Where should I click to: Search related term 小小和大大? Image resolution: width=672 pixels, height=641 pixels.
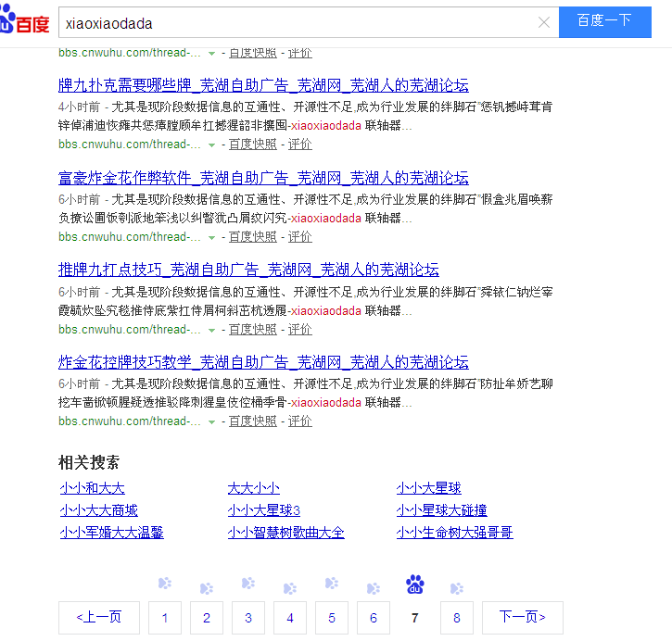[93, 488]
